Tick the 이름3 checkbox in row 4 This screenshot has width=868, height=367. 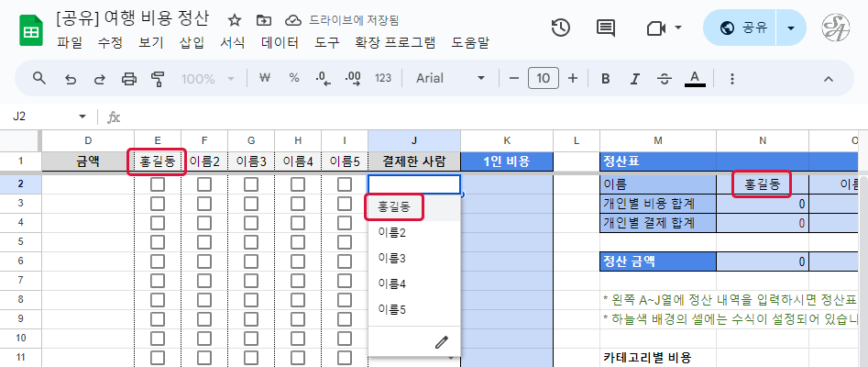(251, 223)
